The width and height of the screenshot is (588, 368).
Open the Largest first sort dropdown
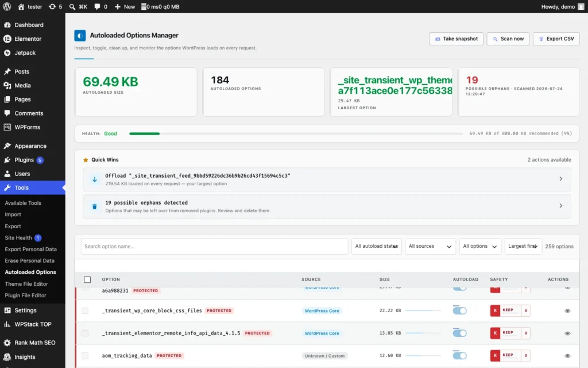pyautogui.click(x=523, y=246)
